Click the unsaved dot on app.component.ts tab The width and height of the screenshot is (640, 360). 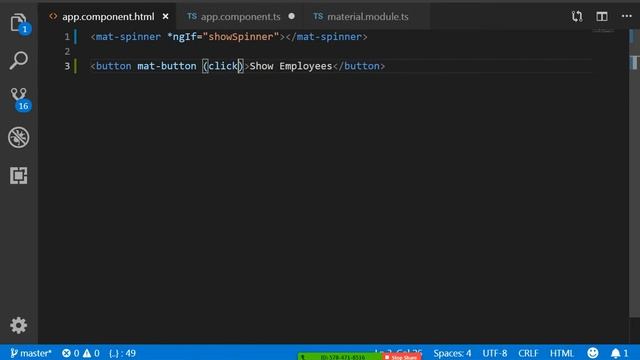pyautogui.click(x=291, y=16)
